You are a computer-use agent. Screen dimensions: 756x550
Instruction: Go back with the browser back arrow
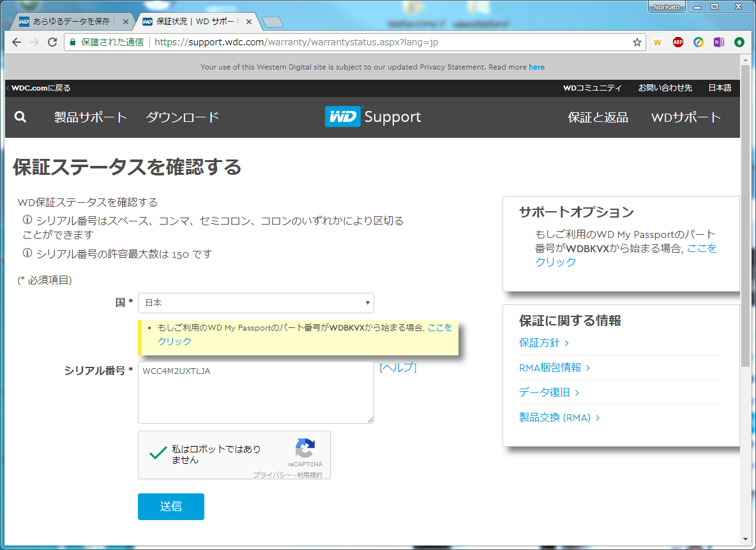click(x=17, y=42)
